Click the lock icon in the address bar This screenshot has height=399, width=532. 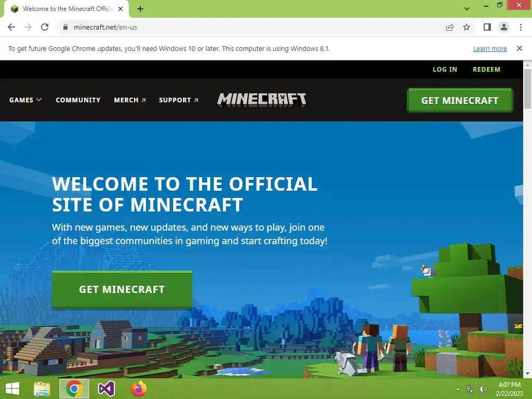click(x=65, y=27)
